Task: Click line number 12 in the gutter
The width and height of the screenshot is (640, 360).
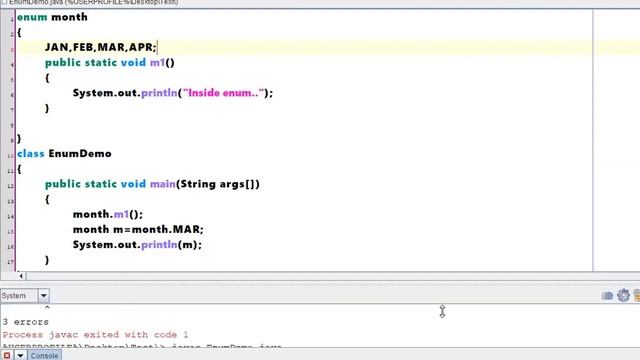Action: click(x=10, y=186)
